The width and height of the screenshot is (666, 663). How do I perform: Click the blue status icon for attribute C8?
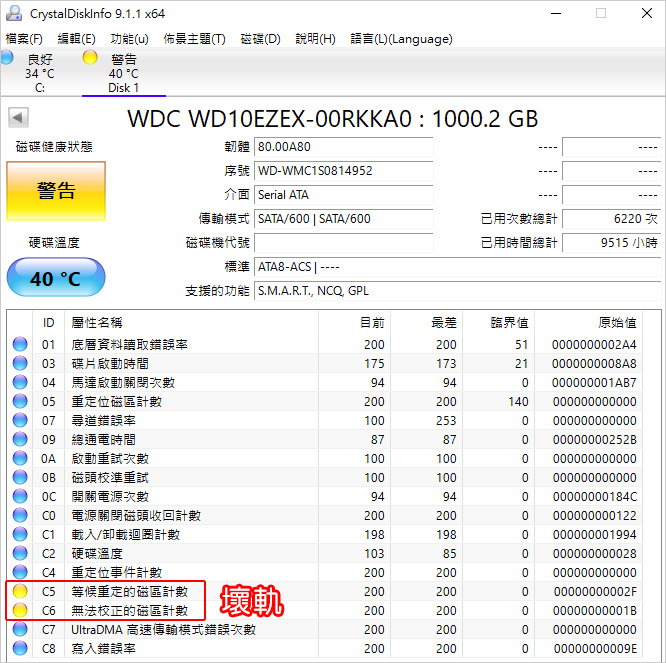pyautogui.click(x=20, y=648)
